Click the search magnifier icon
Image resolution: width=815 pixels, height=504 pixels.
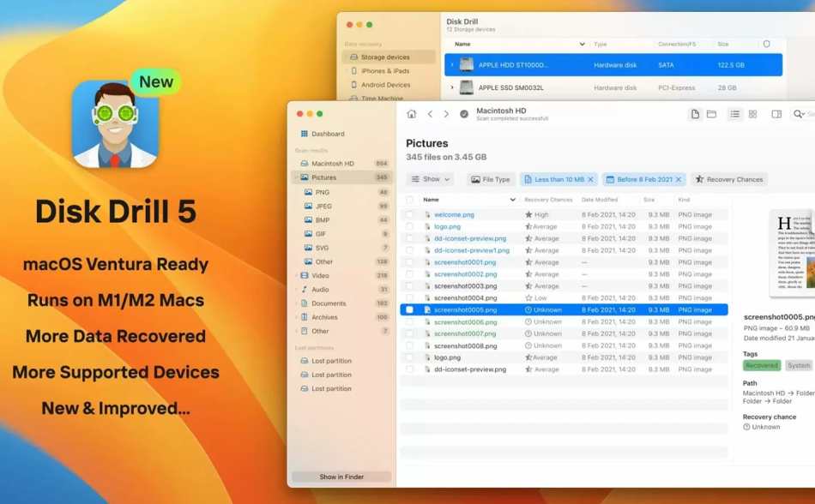point(798,114)
